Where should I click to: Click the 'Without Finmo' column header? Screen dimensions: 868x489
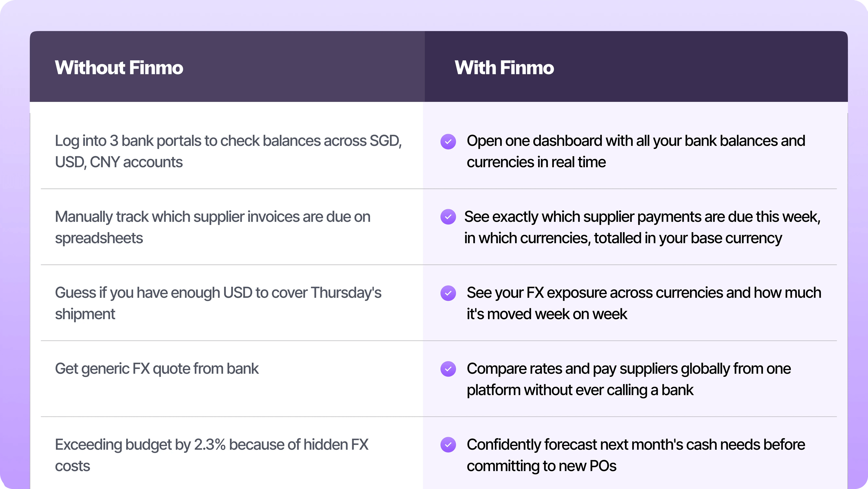pyautogui.click(x=119, y=67)
